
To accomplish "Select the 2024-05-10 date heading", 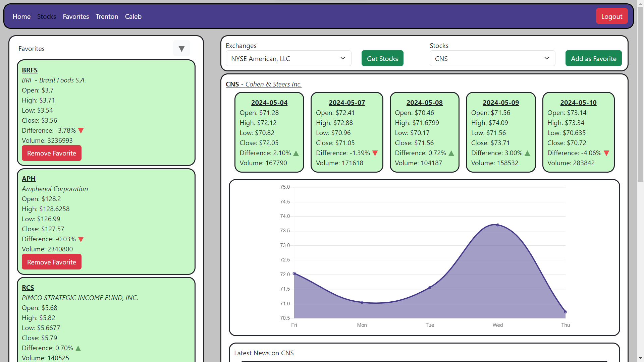I will pos(578,103).
